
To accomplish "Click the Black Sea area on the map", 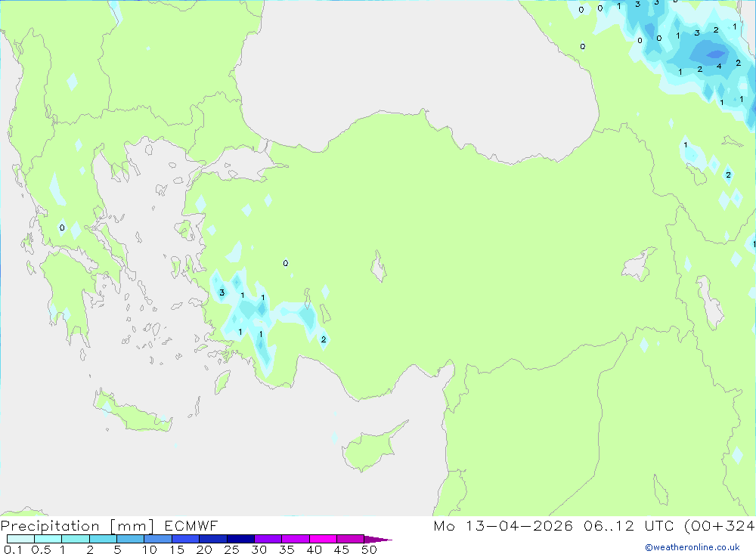I will pyautogui.click(x=414, y=73).
